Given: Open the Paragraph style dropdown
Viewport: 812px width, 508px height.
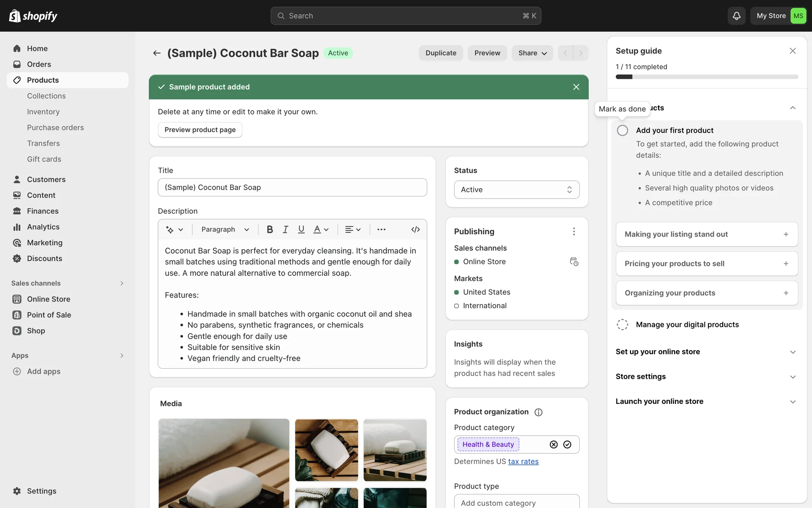Looking at the screenshot, I should tap(225, 229).
